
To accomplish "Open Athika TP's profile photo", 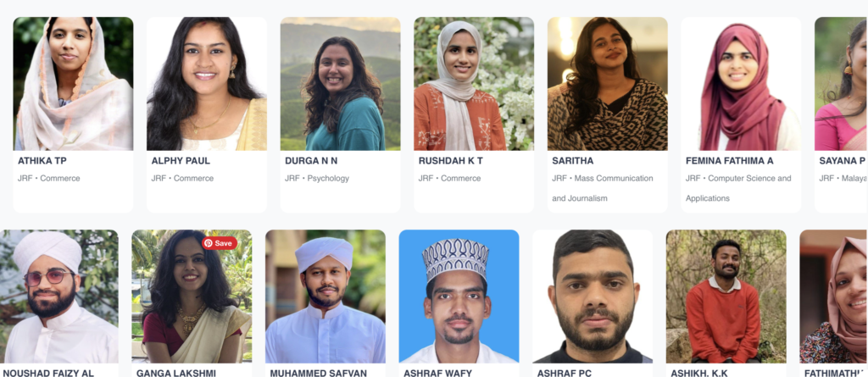I will pyautogui.click(x=73, y=84).
